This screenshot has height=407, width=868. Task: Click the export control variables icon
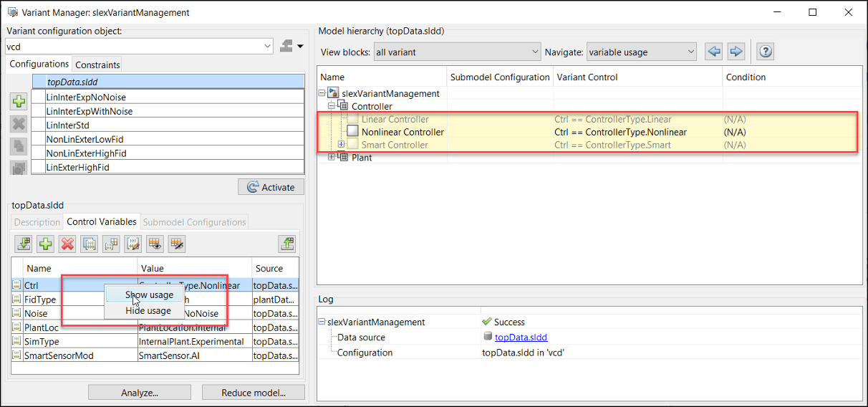click(x=287, y=244)
